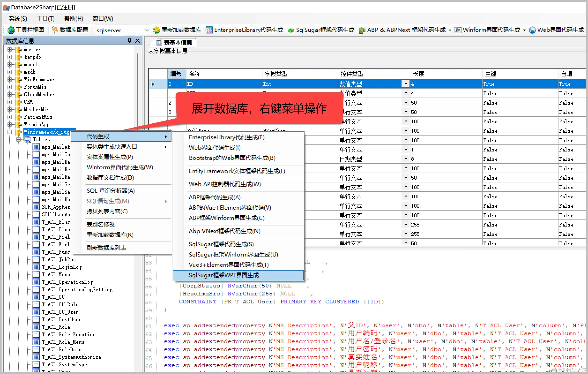Image resolution: width=588 pixels, height=374 pixels.
Task: Click the 字段类型 column header
Action: point(300,74)
